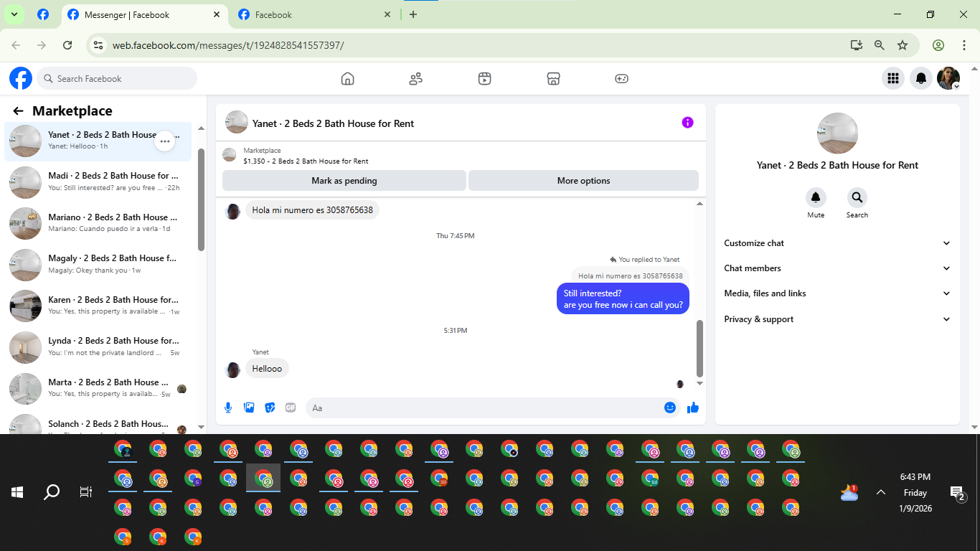Open Lynda conversation in the list

point(98,347)
